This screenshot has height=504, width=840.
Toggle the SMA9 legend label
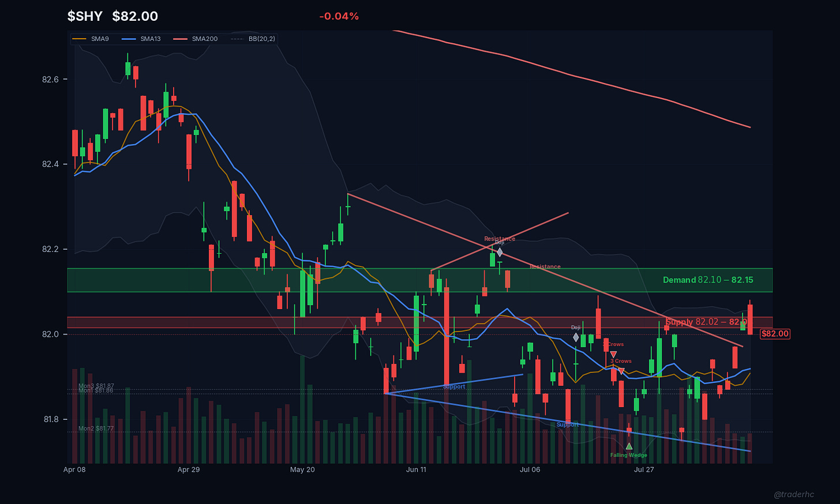(100, 39)
